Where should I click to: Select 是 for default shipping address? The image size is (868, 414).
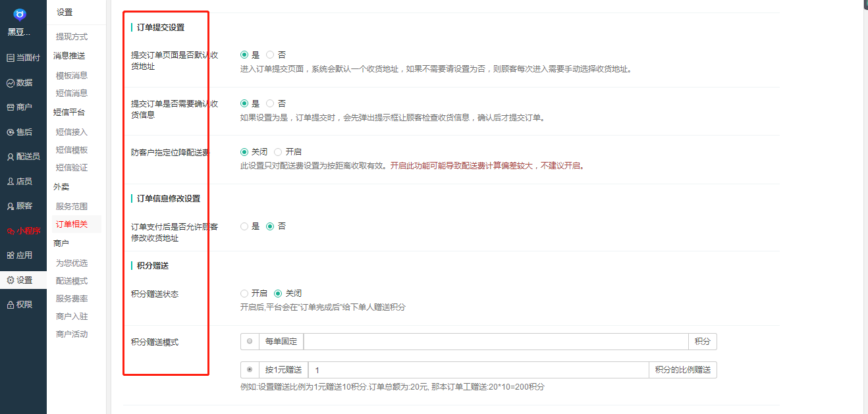pos(245,55)
